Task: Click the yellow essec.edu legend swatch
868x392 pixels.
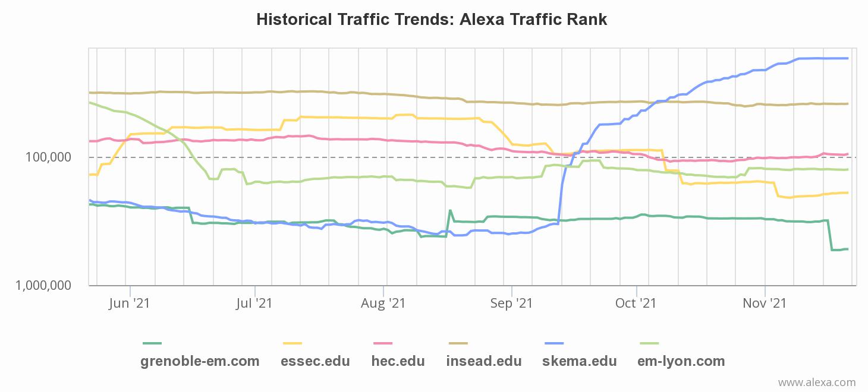Action: pyautogui.click(x=292, y=343)
